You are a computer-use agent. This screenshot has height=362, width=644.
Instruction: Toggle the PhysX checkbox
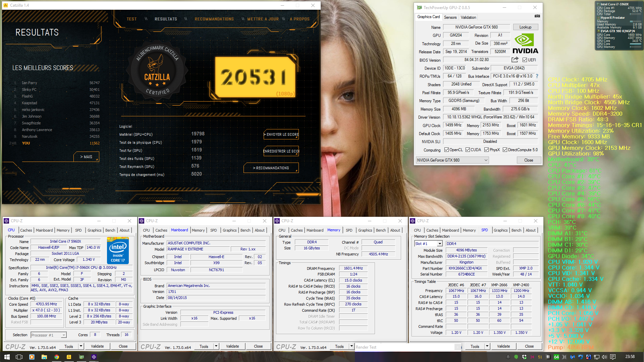pos(486,150)
